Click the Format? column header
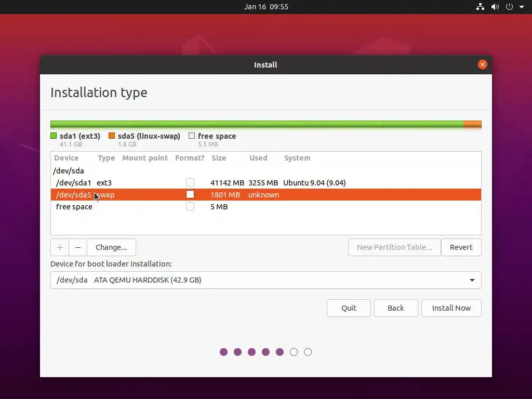The width and height of the screenshot is (532, 399). tap(190, 158)
